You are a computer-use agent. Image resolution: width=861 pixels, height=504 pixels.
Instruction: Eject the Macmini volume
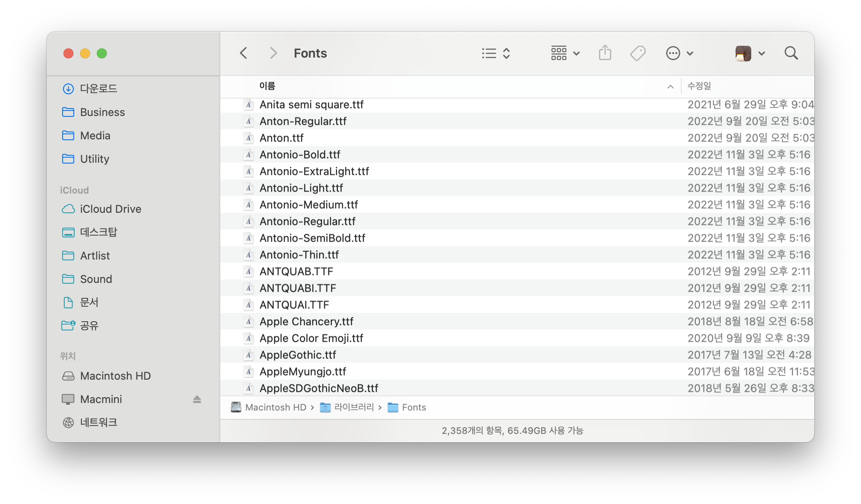[x=197, y=399]
